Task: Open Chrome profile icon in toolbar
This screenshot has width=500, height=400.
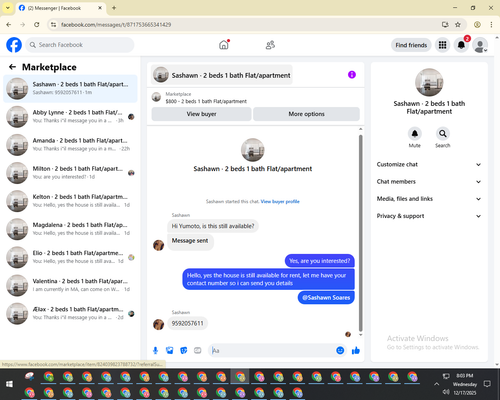Action: click(x=477, y=24)
